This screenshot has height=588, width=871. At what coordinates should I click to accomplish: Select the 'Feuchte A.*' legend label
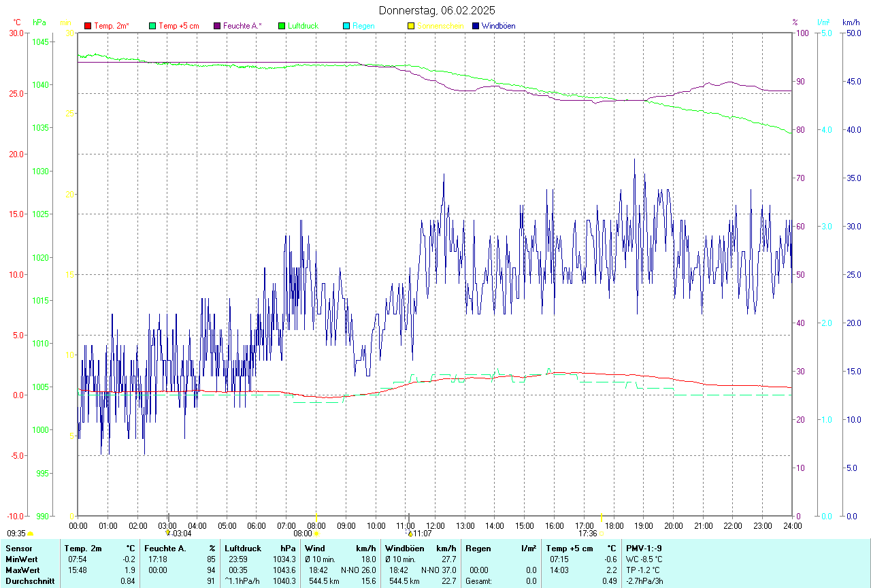pyautogui.click(x=242, y=26)
